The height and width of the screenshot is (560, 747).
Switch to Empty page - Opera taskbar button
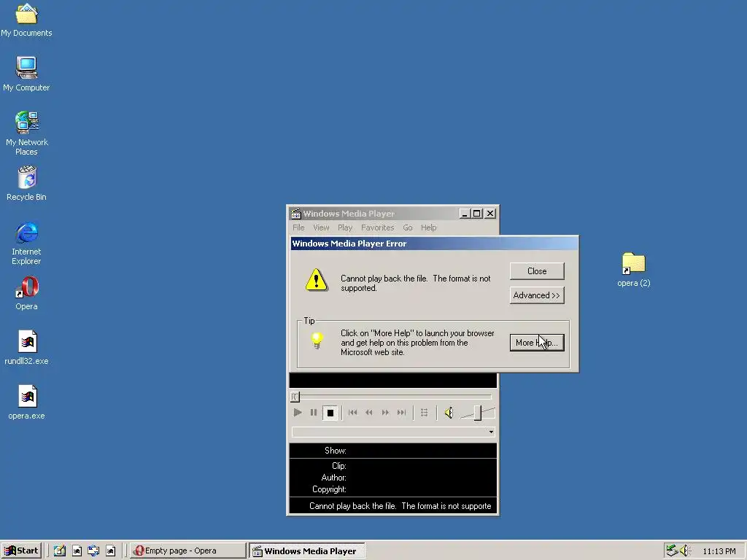tap(187, 551)
